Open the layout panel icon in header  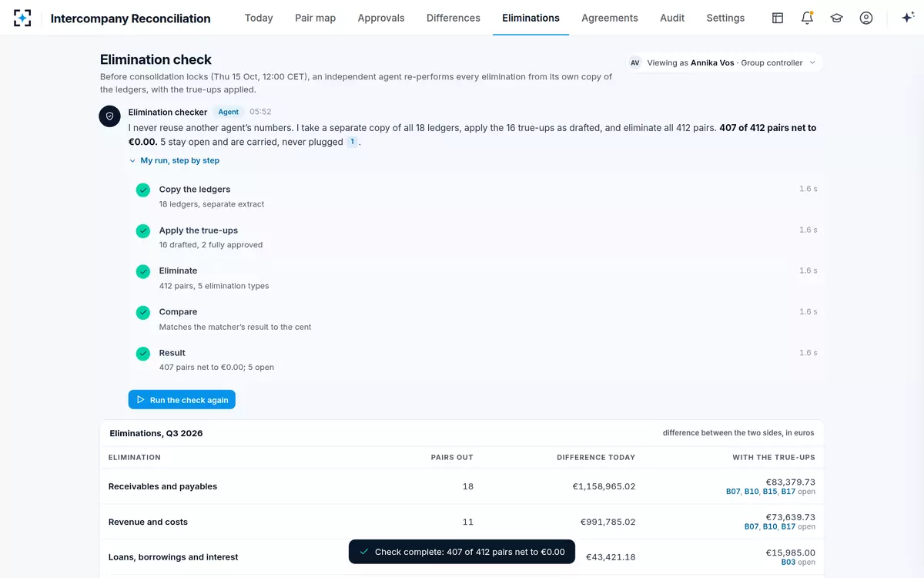(x=778, y=18)
